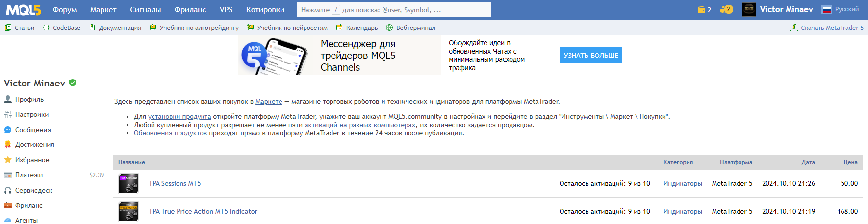This screenshot has width=868, height=224.
Task: Open Избранное in sidebar
Action: 32,160
